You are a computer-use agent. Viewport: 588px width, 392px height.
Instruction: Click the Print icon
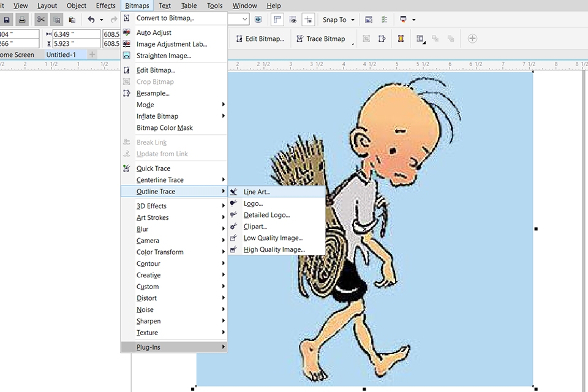(22, 19)
